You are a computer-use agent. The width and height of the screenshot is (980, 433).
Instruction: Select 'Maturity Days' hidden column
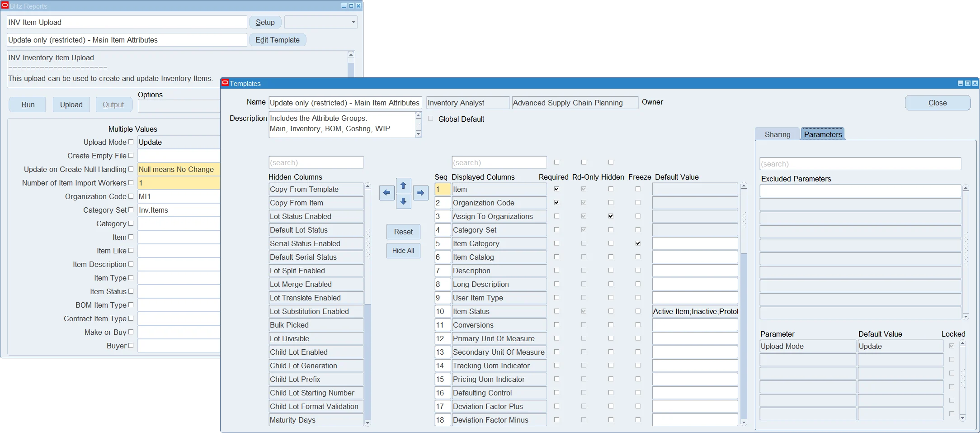click(316, 420)
